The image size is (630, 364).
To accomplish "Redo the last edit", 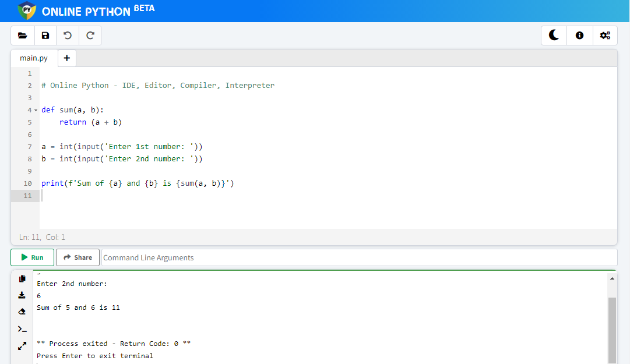I will click(90, 36).
